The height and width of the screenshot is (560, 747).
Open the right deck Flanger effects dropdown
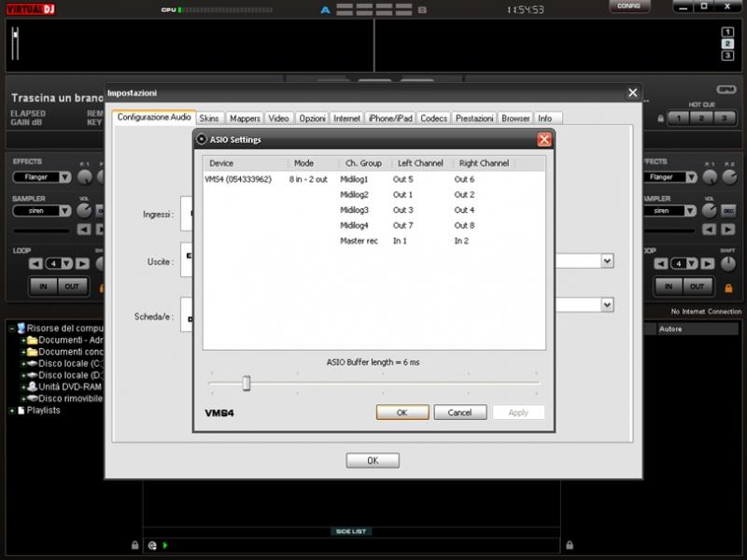691,177
